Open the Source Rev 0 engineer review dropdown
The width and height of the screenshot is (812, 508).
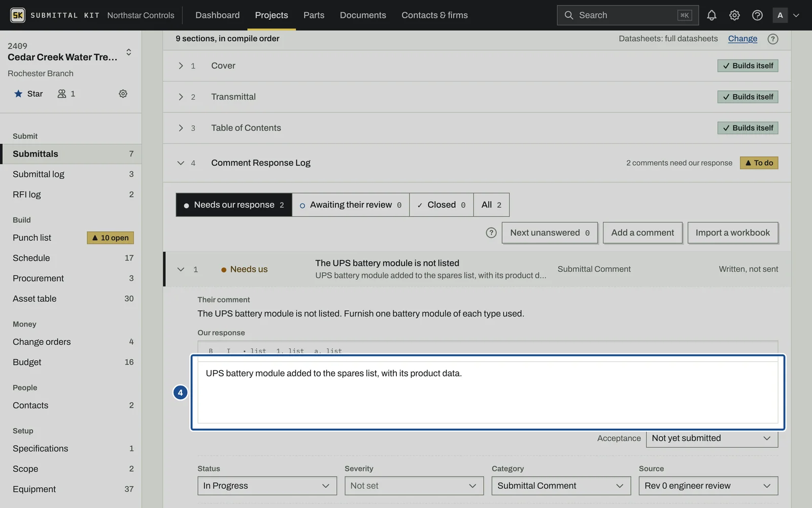[708, 486]
